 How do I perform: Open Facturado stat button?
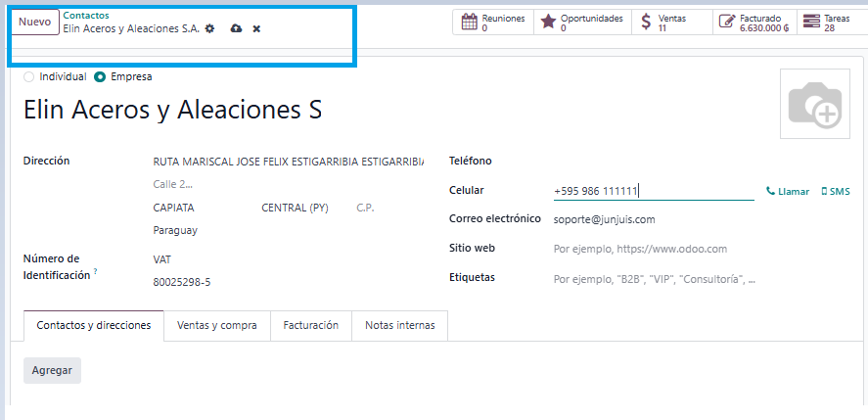point(753,23)
